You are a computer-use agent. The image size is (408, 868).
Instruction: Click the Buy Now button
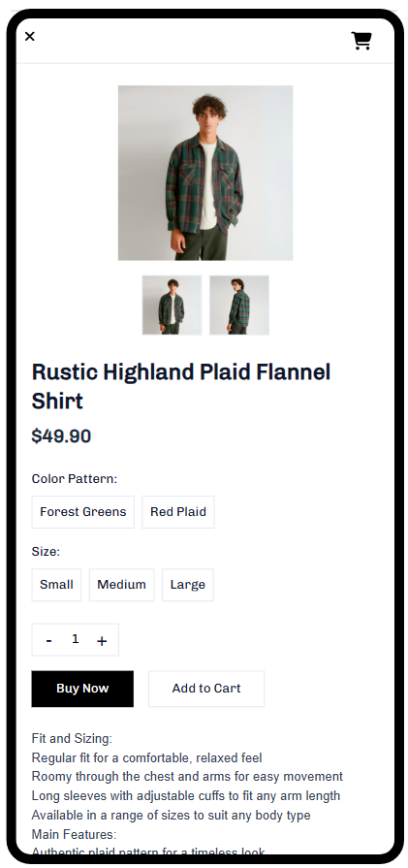coord(82,689)
